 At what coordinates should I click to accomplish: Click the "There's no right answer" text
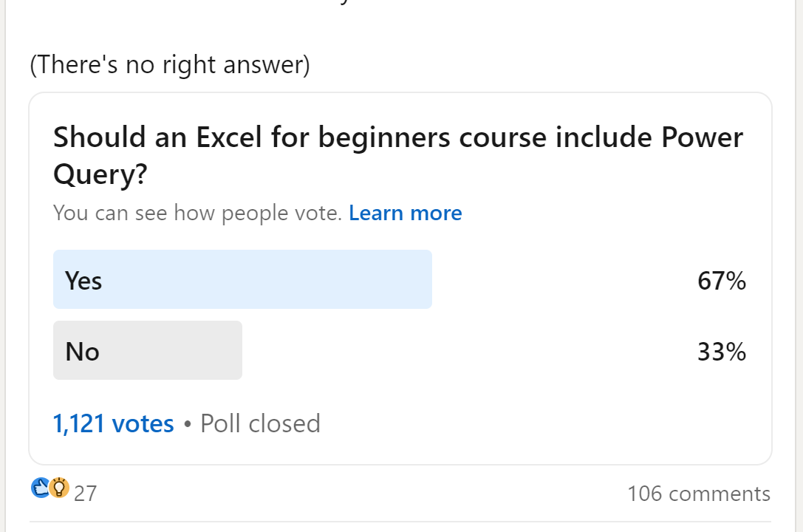pos(169,65)
